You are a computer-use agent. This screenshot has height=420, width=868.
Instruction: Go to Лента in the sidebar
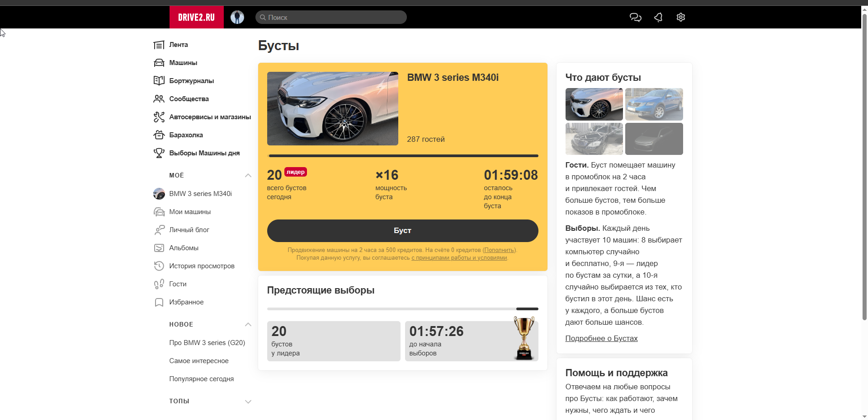click(179, 45)
